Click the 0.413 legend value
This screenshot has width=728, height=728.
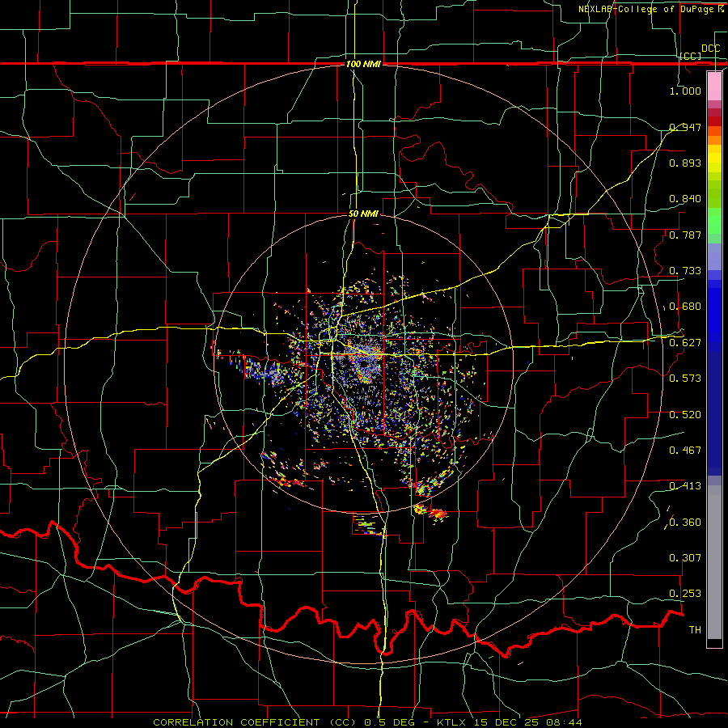[685, 486]
